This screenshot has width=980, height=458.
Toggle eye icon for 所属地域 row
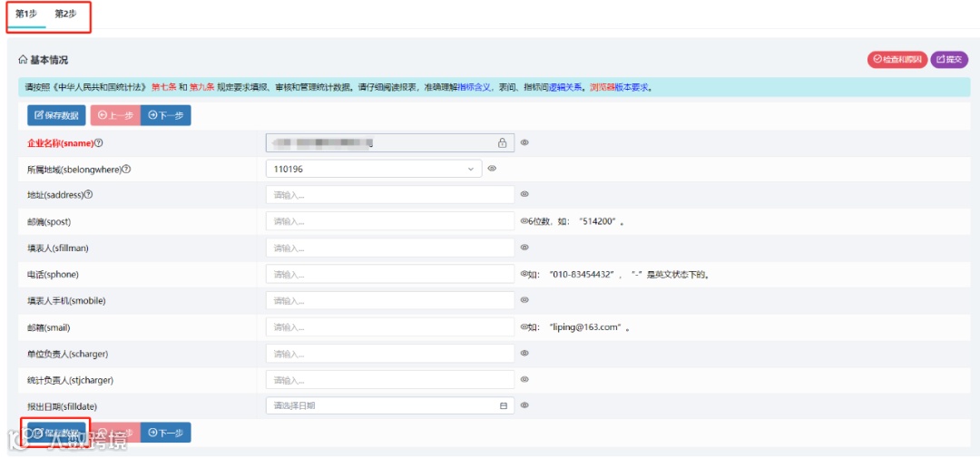[492, 168]
